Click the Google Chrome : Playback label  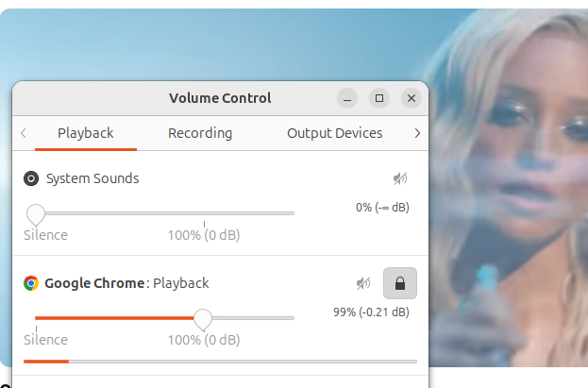[x=126, y=283]
